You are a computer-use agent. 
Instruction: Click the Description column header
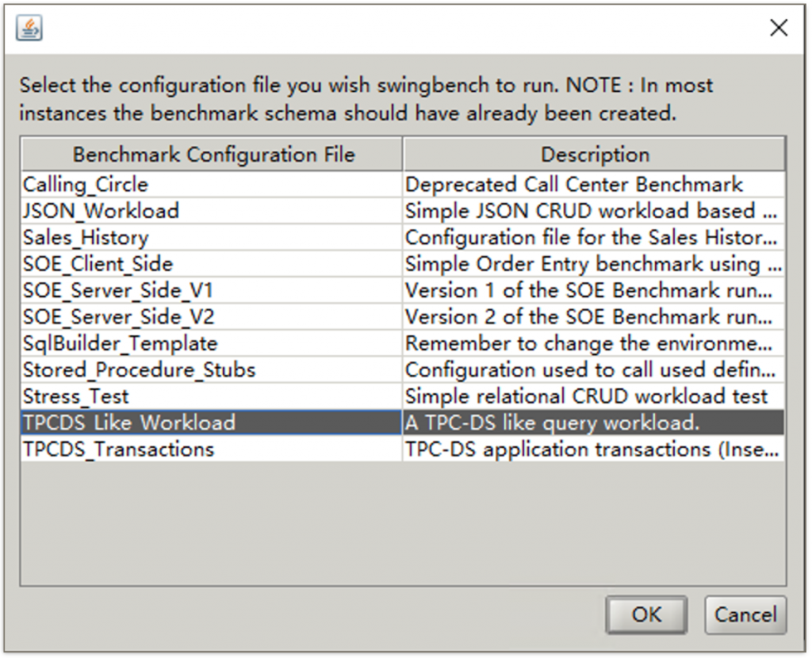click(x=594, y=155)
